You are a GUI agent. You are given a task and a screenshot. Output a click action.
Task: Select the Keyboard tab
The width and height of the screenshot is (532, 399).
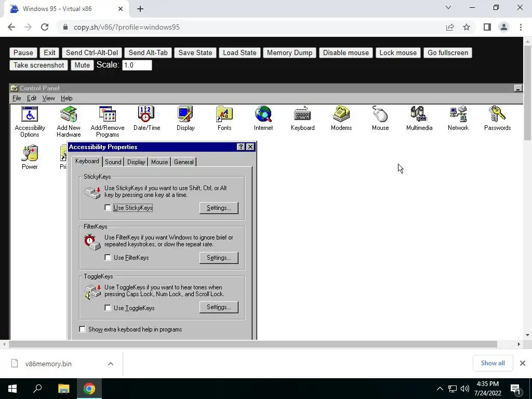click(x=87, y=161)
